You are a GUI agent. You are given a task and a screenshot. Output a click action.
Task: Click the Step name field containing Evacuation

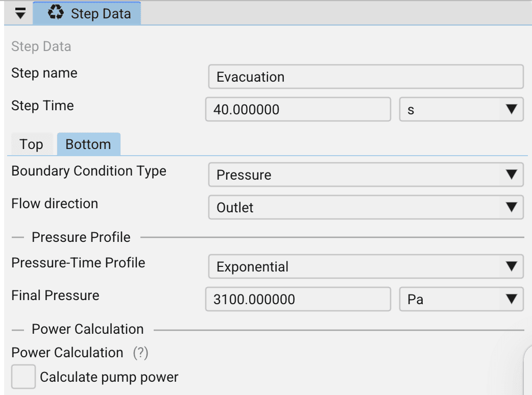tap(366, 77)
